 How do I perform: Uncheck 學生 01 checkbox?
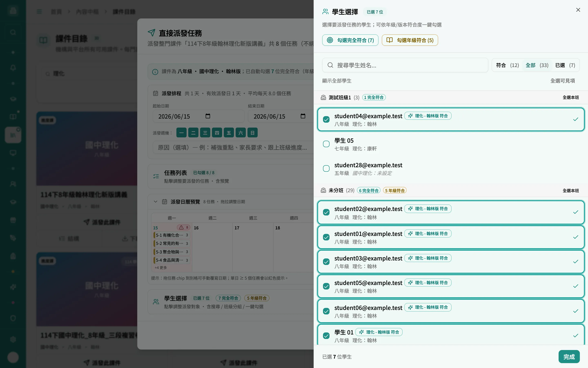[326, 336]
